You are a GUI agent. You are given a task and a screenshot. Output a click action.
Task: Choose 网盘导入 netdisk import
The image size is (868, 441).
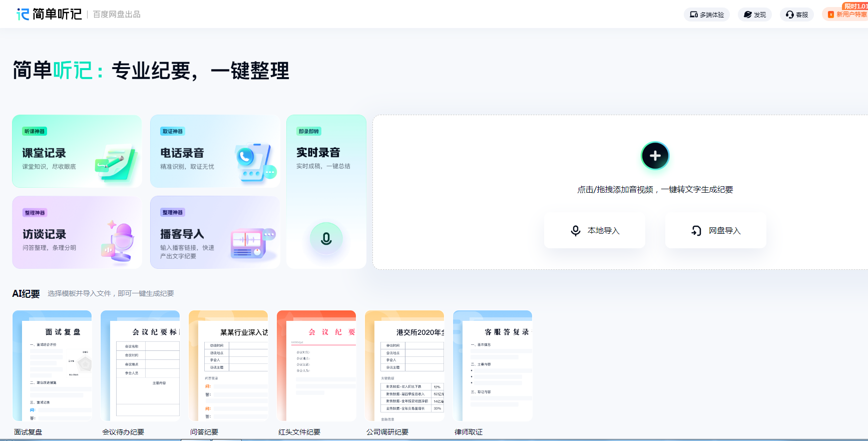tap(716, 230)
